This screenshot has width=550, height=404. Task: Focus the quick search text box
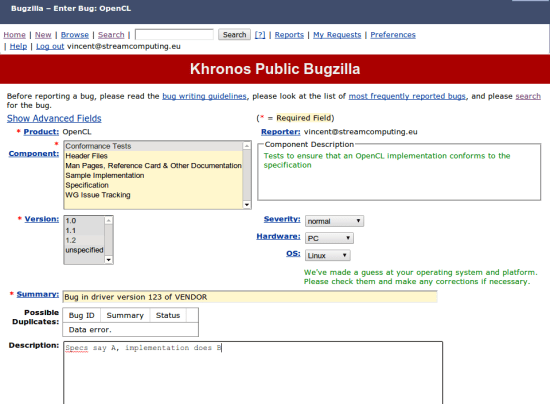point(174,34)
